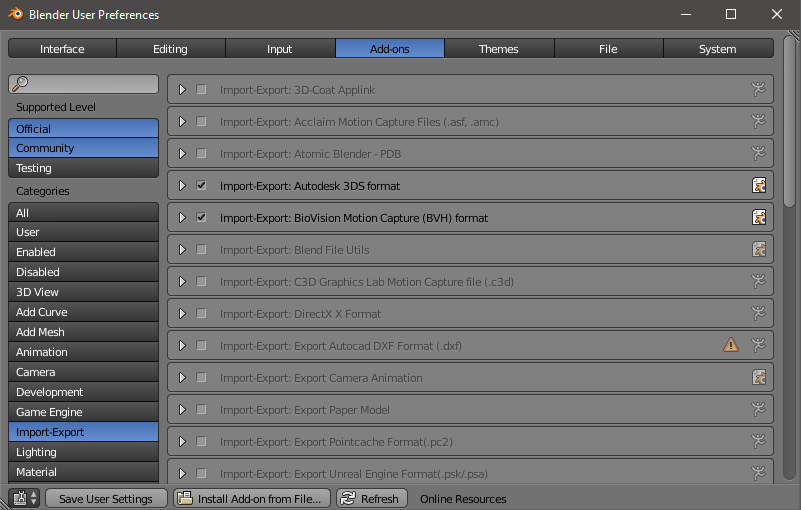Viewport: 801px width, 510px height.
Task: Expand Export Autocad DXF Format details
Action: point(182,345)
